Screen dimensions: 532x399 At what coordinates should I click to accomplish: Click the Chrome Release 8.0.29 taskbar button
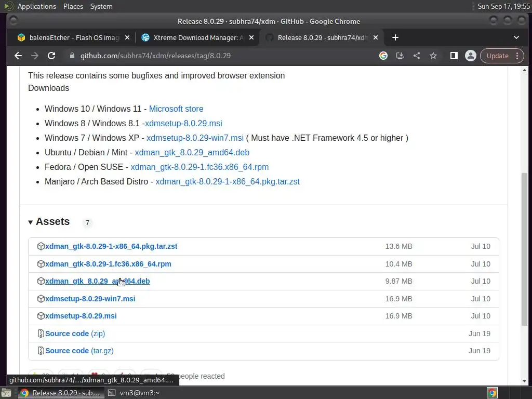(x=60, y=393)
